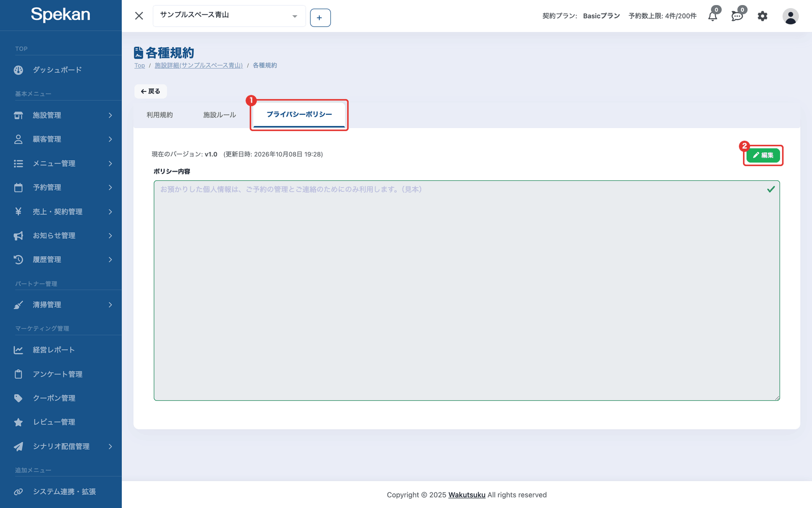Expand the 清掃管理 submenu chevron
812x508 pixels.
point(110,305)
